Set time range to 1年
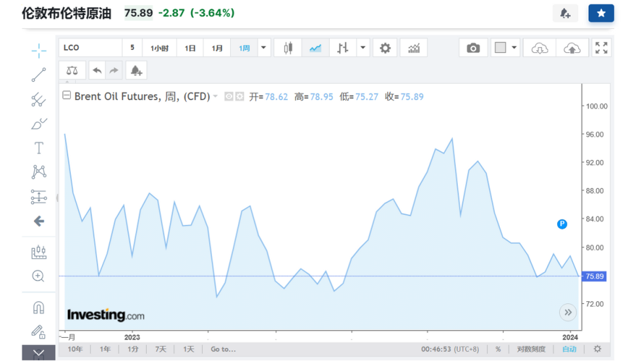 click(105, 349)
